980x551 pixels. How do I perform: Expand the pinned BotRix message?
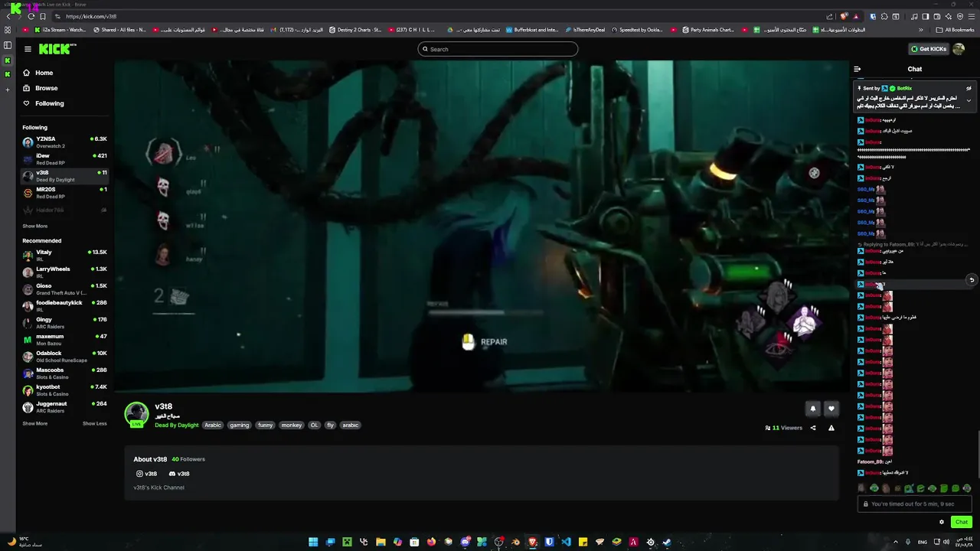(x=969, y=100)
